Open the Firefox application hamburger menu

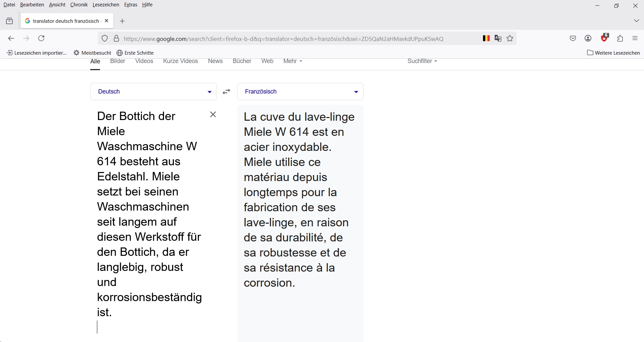pyautogui.click(x=635, y=39)
